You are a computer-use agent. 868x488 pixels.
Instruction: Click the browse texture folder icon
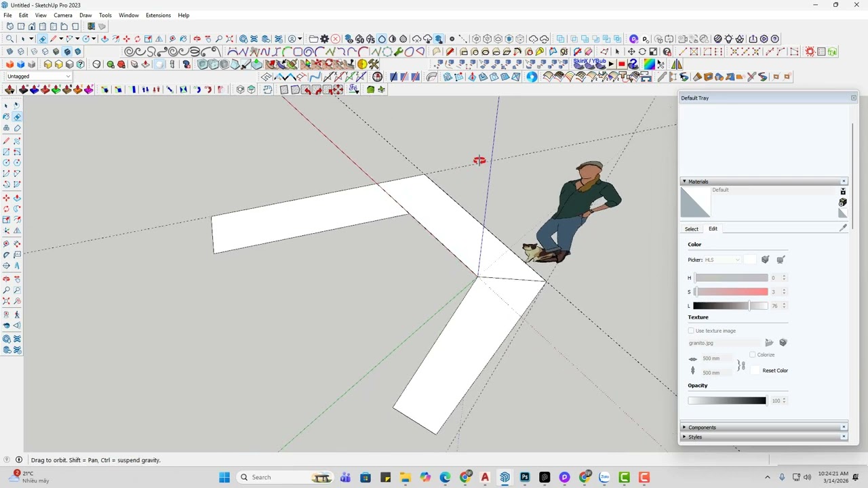pos(769,342)
